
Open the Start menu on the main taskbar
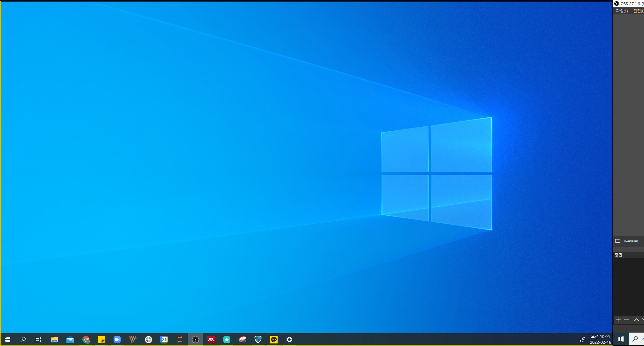(x=8, y=340)
